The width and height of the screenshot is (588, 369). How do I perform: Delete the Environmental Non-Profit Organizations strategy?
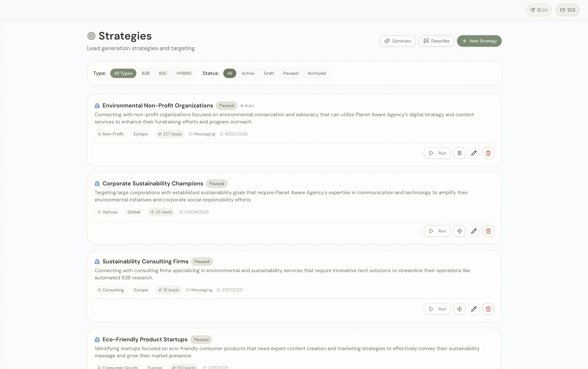pos(488,153)
